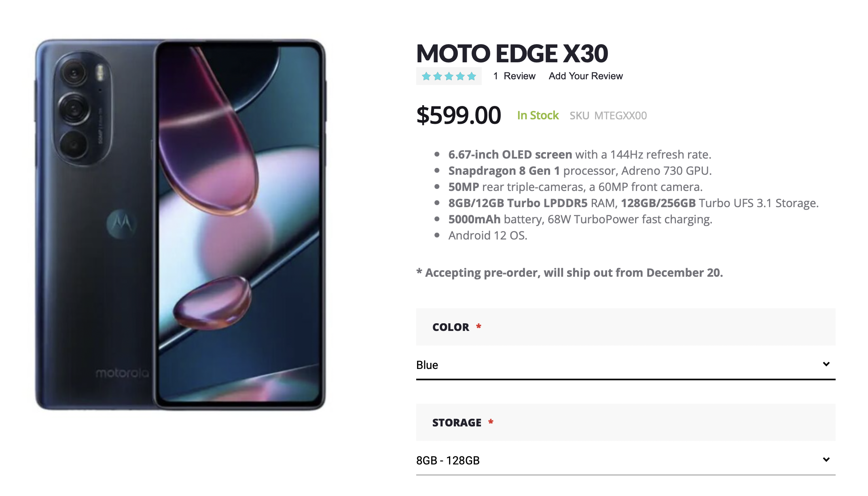
Task: Click the Android 12 OS bullet point
Action: click(487, 235)
